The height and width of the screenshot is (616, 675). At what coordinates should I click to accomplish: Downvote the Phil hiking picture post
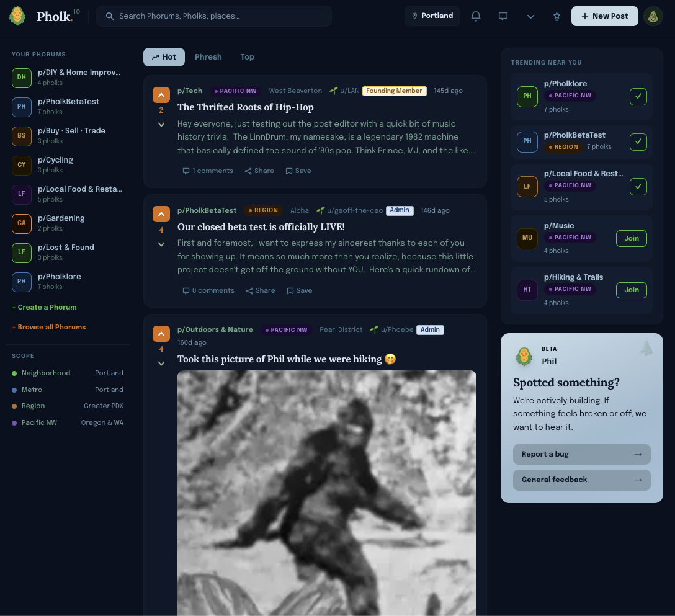[x=161, y=364]
